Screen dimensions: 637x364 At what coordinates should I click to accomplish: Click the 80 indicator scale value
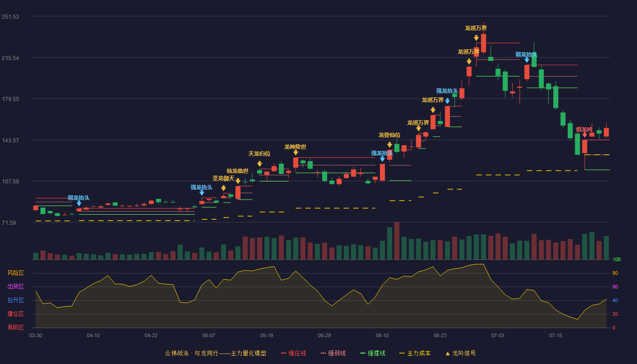(x=615, y=273)
